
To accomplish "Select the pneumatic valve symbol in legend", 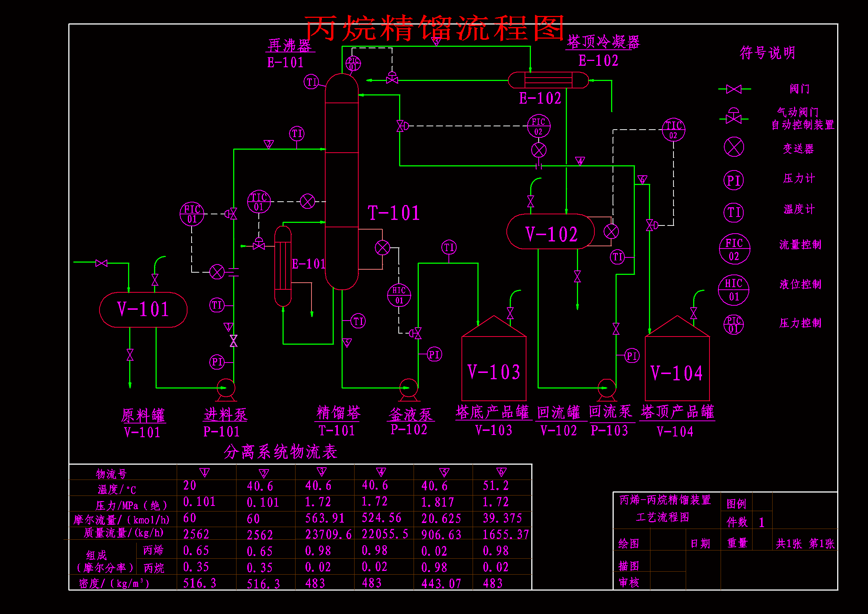I will coord(734,116).
